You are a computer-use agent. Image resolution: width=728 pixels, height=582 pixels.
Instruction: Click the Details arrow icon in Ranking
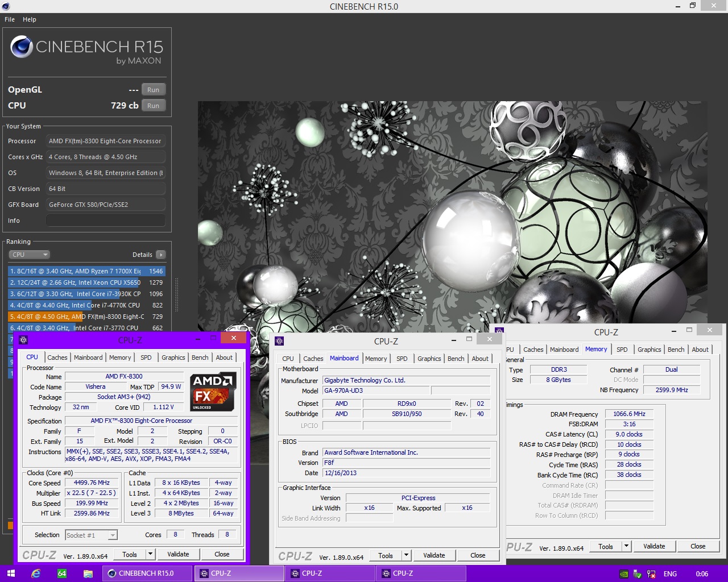click(161, 255)
